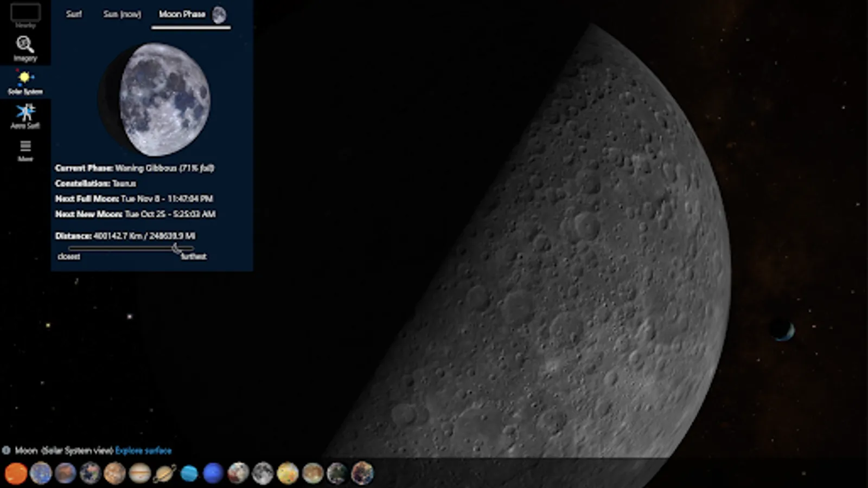The image size is (868, 488).
Task: Click the small Earth beside the Moon
Action: click(783, 330)
